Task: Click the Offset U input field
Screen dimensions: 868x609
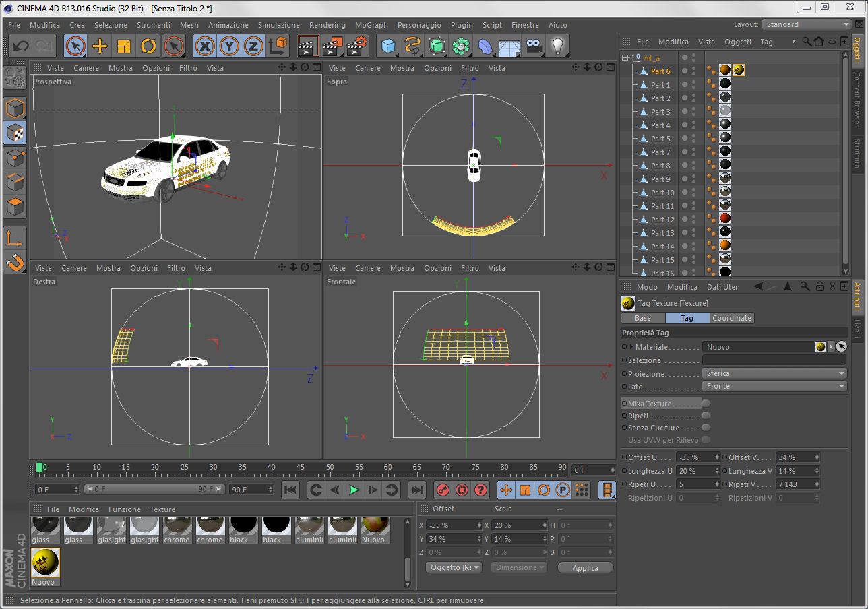Action: pos(694,457)
